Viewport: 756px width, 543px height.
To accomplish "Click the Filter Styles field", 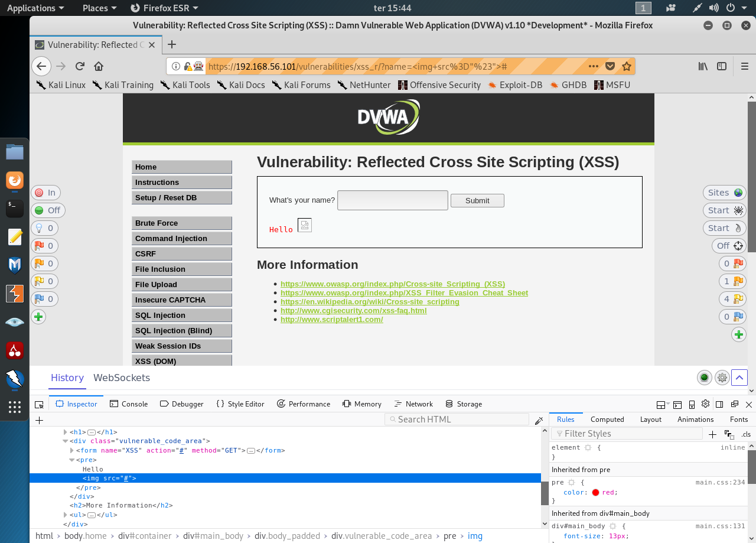I will 627,434.
